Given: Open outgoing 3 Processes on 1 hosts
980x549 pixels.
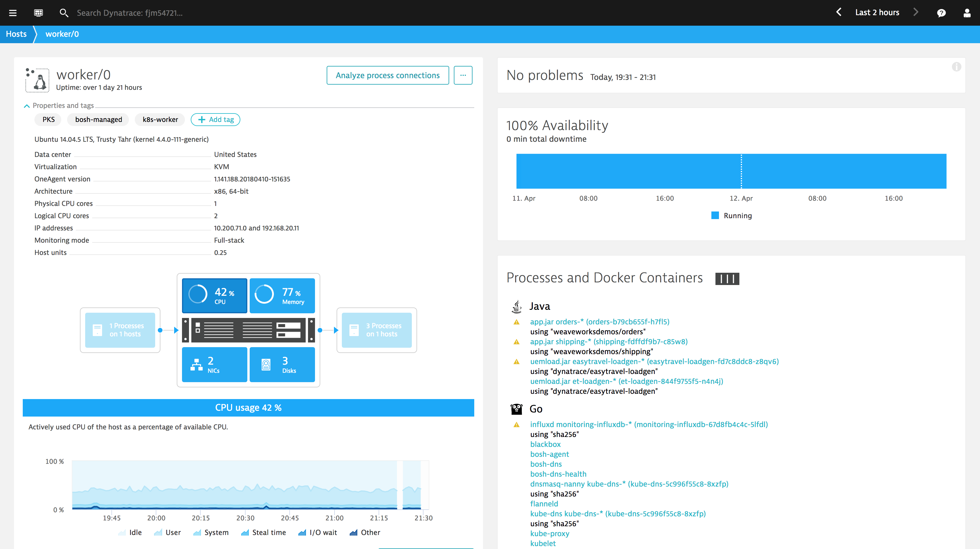Looking at the screenshot, I should point(377,330).
